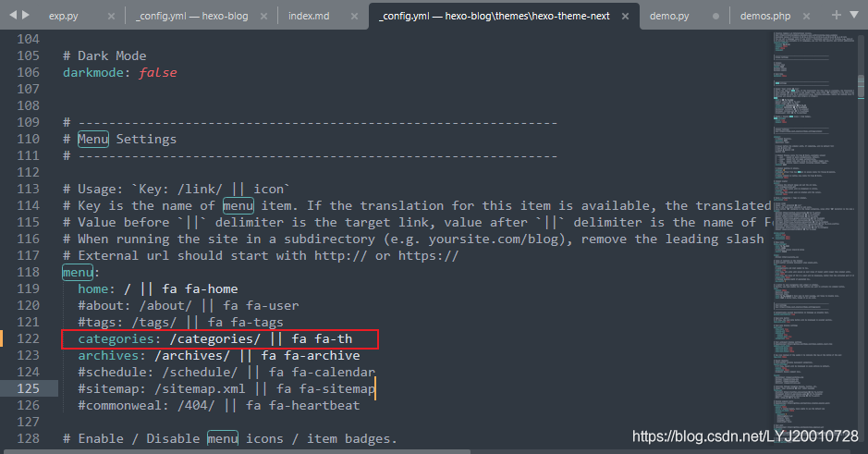Close the demos.php tab
The height and width of the screenshot is (454, 868).
(x=807, y=16)
